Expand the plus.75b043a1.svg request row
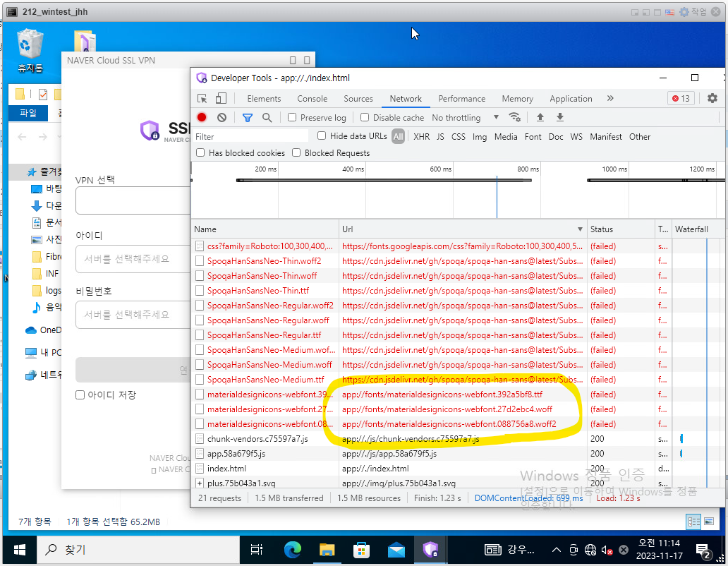The width and height of the screenshot is (728, 566). tap(200, 483)
